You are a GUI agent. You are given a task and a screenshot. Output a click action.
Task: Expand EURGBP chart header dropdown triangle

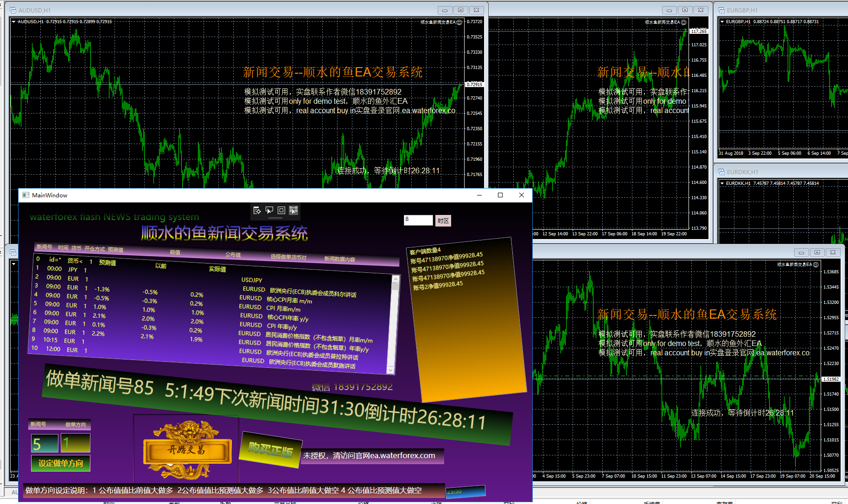coord(722,22)
